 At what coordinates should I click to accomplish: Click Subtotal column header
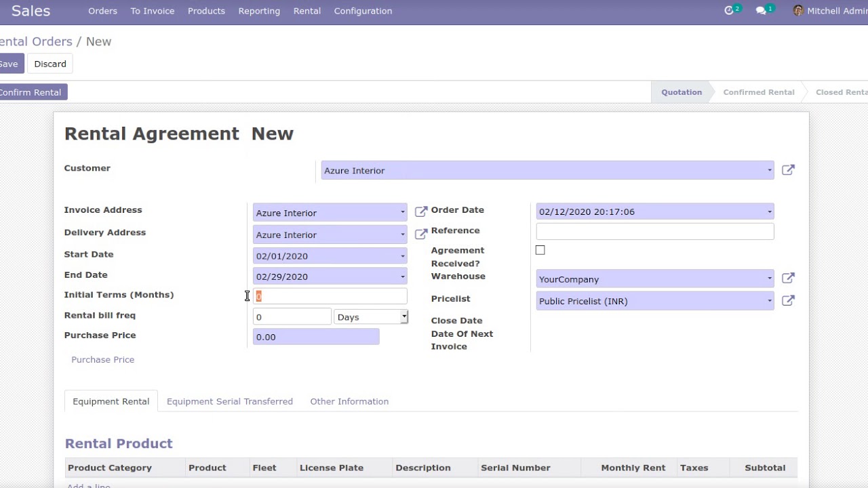(x=765, y=468)
